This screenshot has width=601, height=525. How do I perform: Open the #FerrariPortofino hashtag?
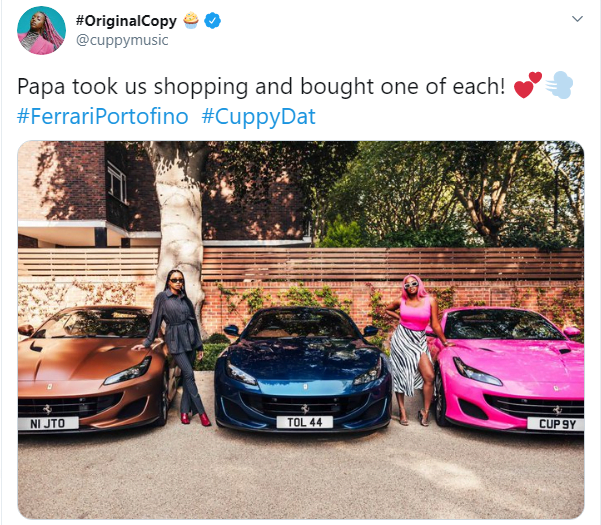pos(103,116)
